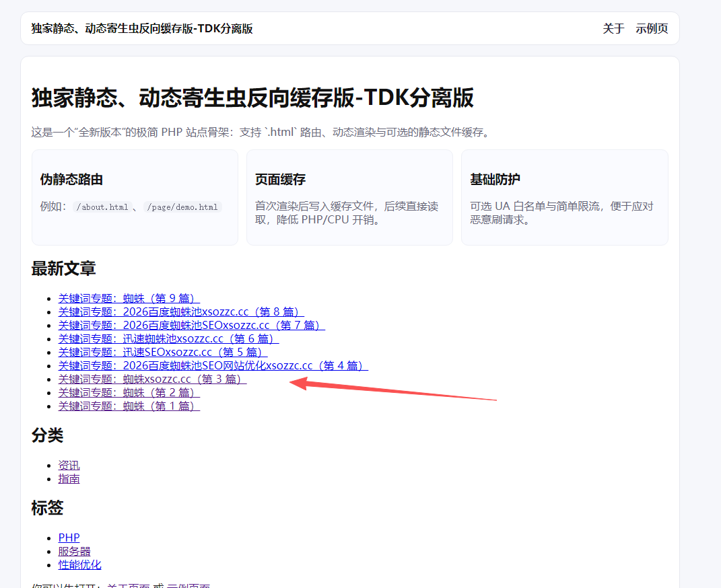Viewport: 721px width, 588px height.
Task: Click the 讯速蜘蛛池 article（第 6 篇）
Action: (168, 339)
